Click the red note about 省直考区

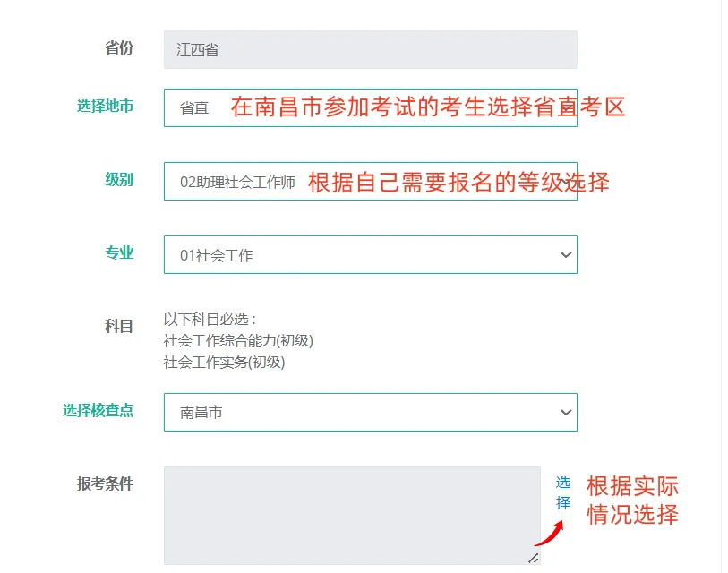pos(428,107)
